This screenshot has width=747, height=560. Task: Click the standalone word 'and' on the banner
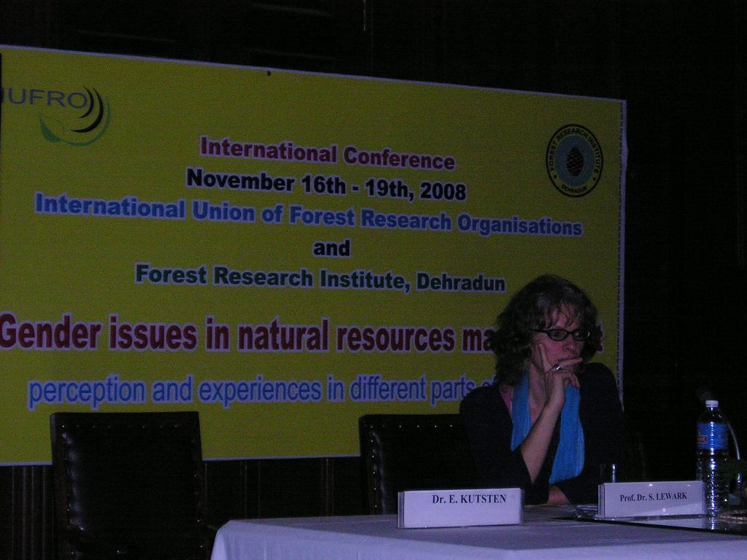point(332,248)
